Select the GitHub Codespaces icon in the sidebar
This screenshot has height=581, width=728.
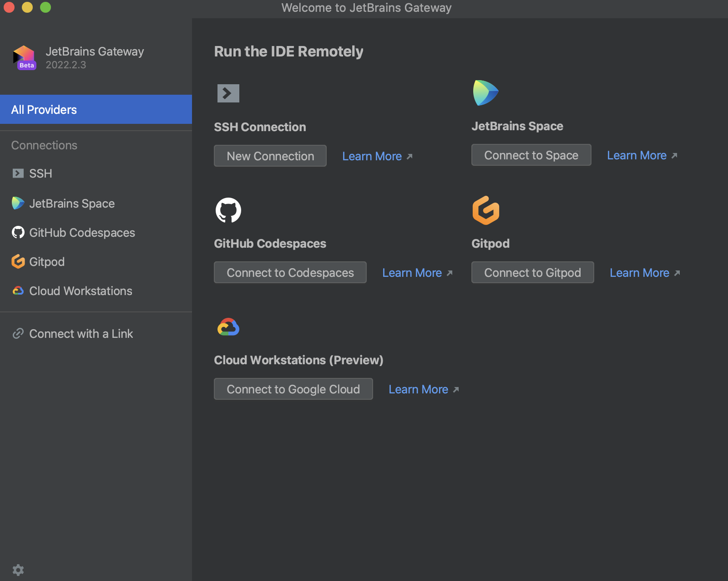(x=17, y=233)
